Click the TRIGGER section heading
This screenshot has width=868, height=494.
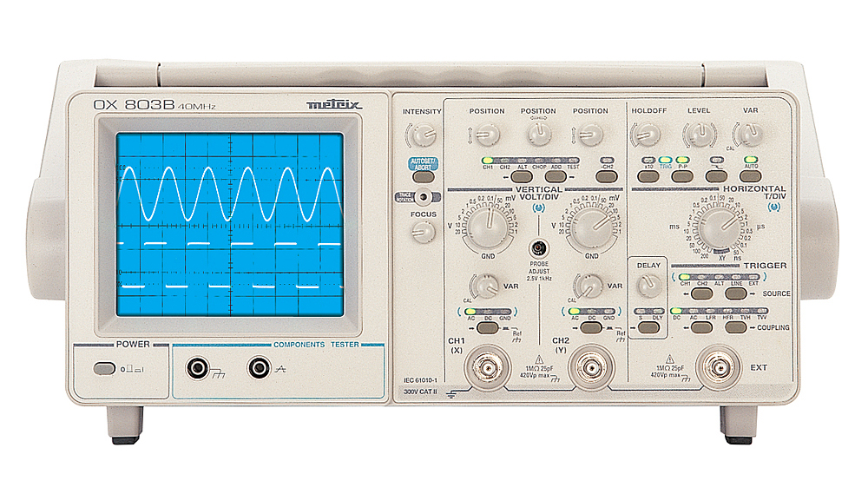click(765, 266)
